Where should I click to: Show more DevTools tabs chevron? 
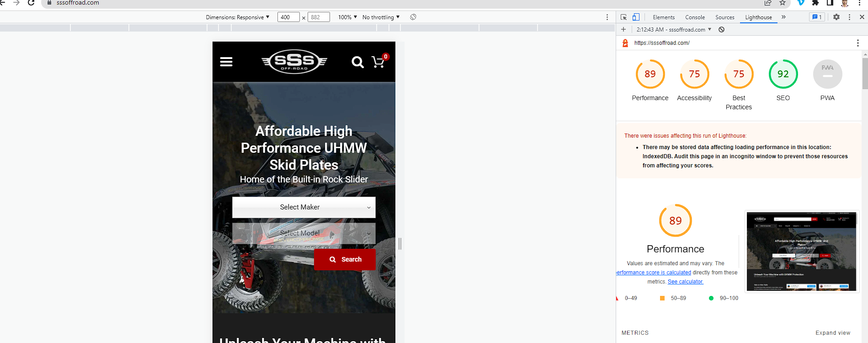[x=783, y=17]
